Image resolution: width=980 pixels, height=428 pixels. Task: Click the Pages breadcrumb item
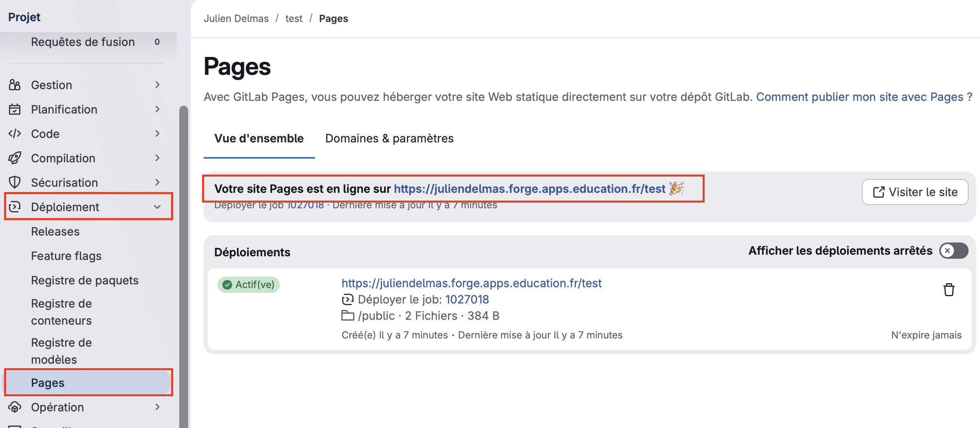point(334,19)
